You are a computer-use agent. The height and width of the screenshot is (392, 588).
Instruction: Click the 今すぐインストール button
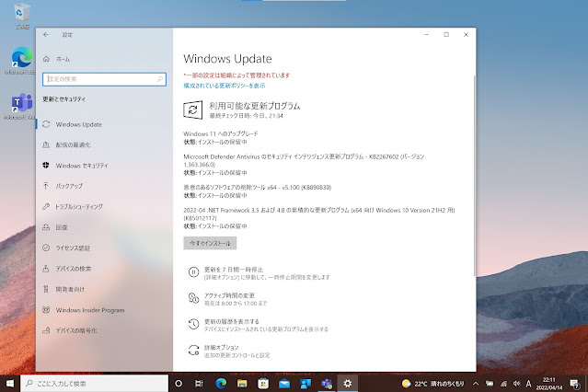(210, 243)
